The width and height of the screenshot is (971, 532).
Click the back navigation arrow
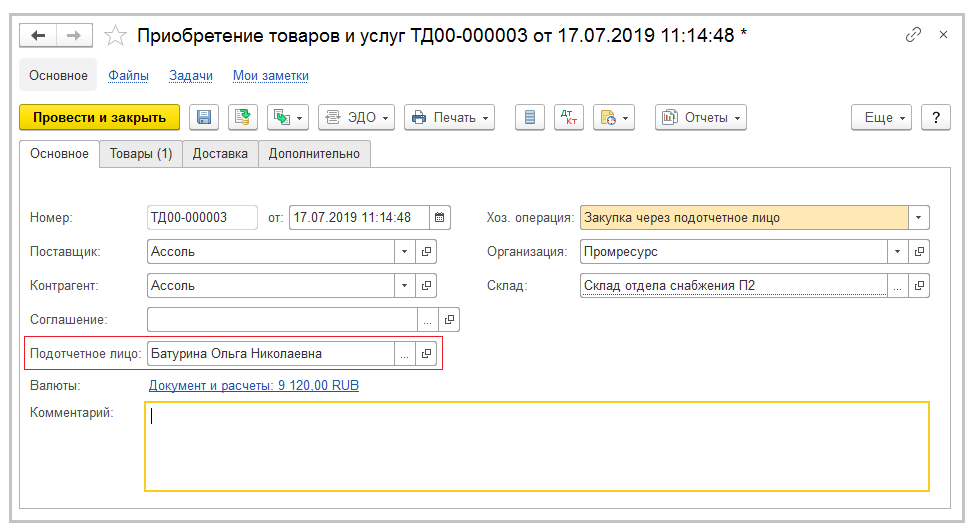38,36
